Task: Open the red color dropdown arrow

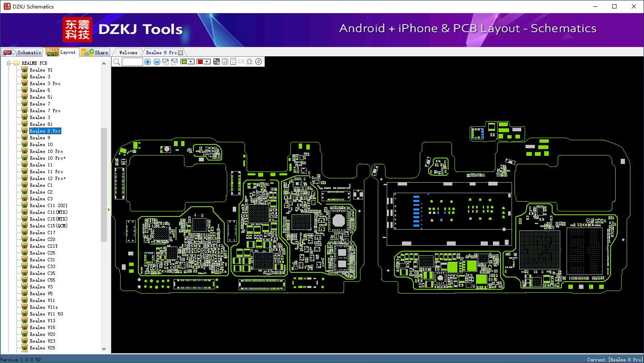Action: tap(207, 62)
